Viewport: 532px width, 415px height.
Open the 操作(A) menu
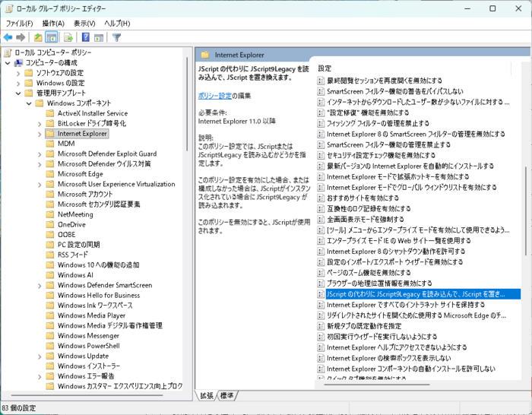[x=53, y=24]
